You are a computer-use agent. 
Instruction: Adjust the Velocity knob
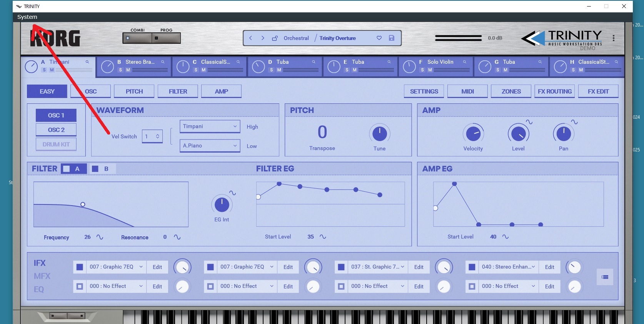[x=473, y=134]
